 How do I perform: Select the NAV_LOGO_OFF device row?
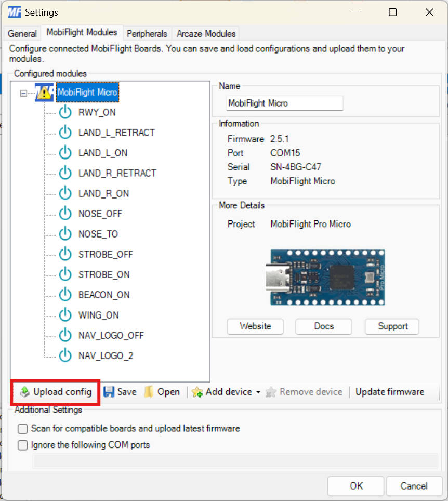[111, 335]
